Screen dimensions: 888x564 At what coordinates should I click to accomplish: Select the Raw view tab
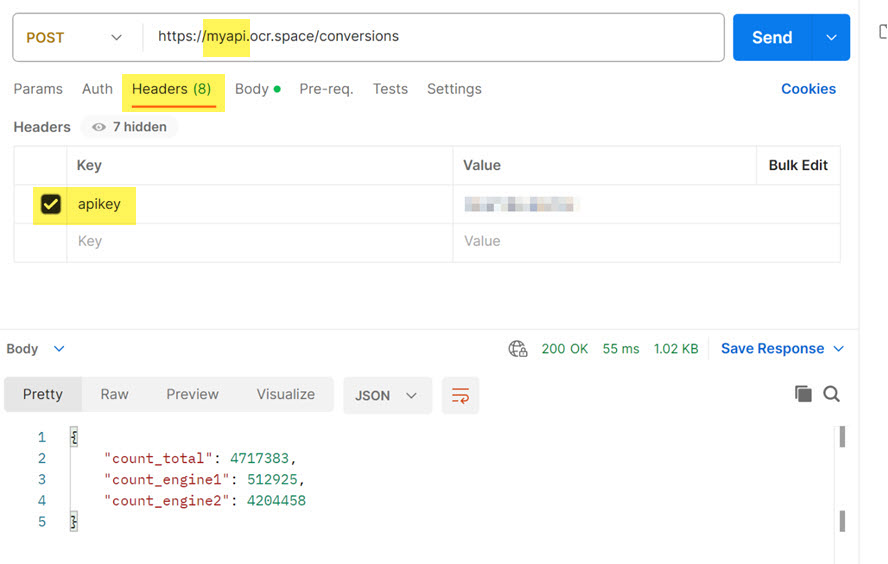point(114,394)
